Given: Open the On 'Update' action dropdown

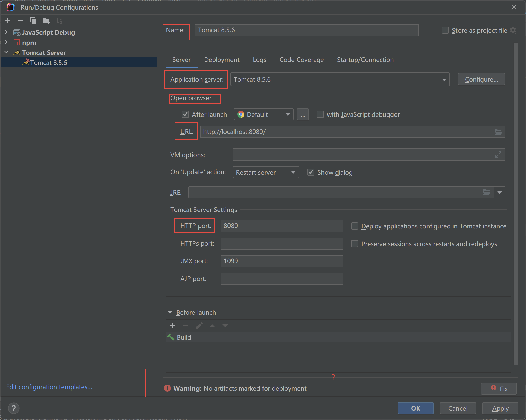Looking at the screenshot, I should point(266,172).
